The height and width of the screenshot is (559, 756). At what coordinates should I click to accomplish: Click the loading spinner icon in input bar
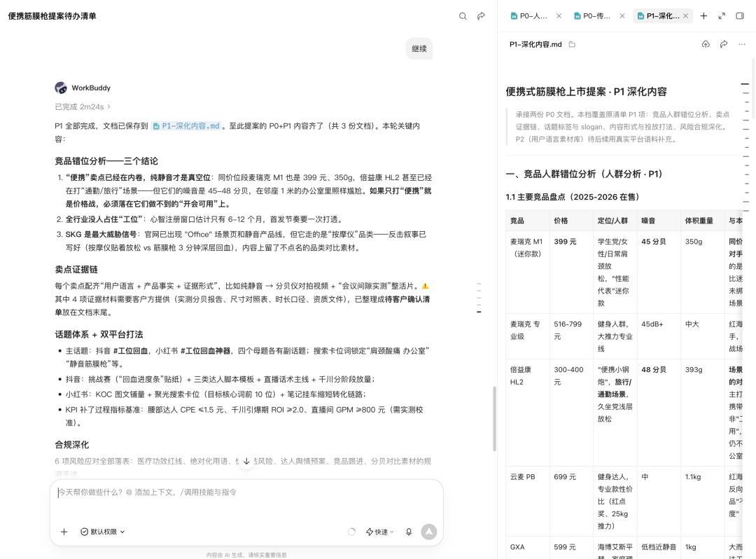tap(351, 532)
